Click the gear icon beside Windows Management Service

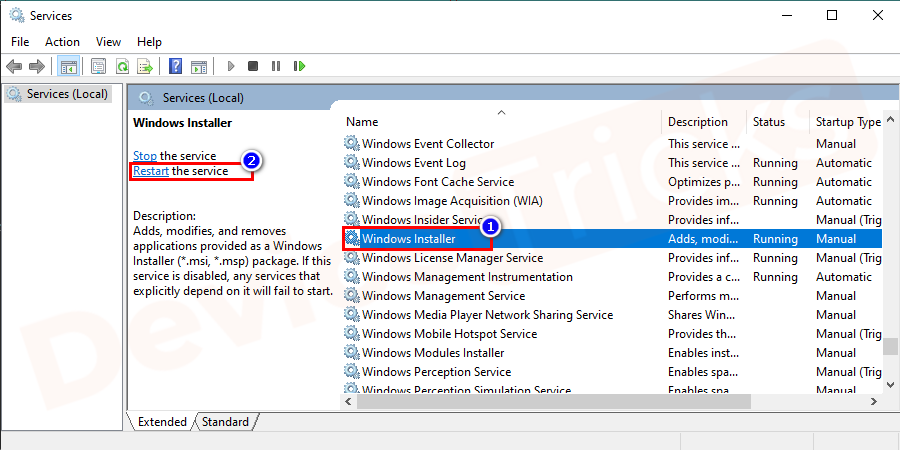pos(351,296)
